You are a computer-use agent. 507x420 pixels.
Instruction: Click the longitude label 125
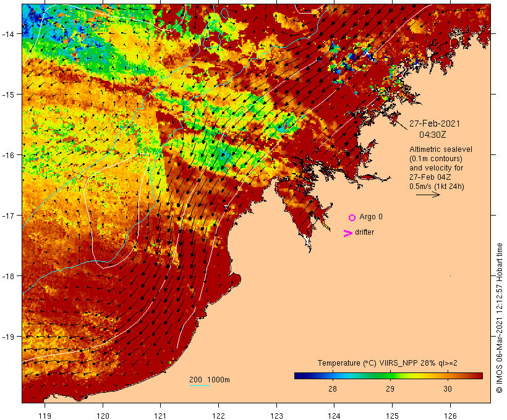pyautogui.click(x=392, y=416)
